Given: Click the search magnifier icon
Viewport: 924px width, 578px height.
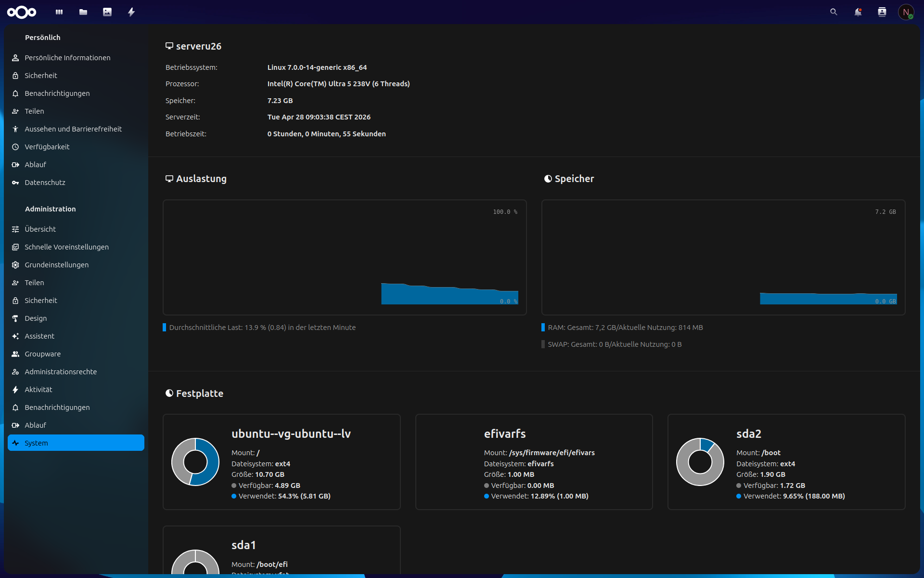Looking at the screenshot, I should pyautogui.click(x=834, y=12).
